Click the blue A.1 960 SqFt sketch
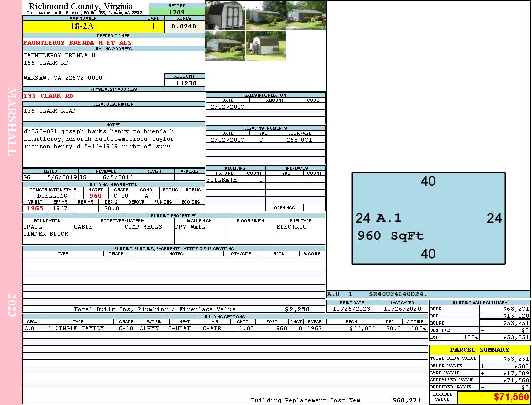 (429, 218)
